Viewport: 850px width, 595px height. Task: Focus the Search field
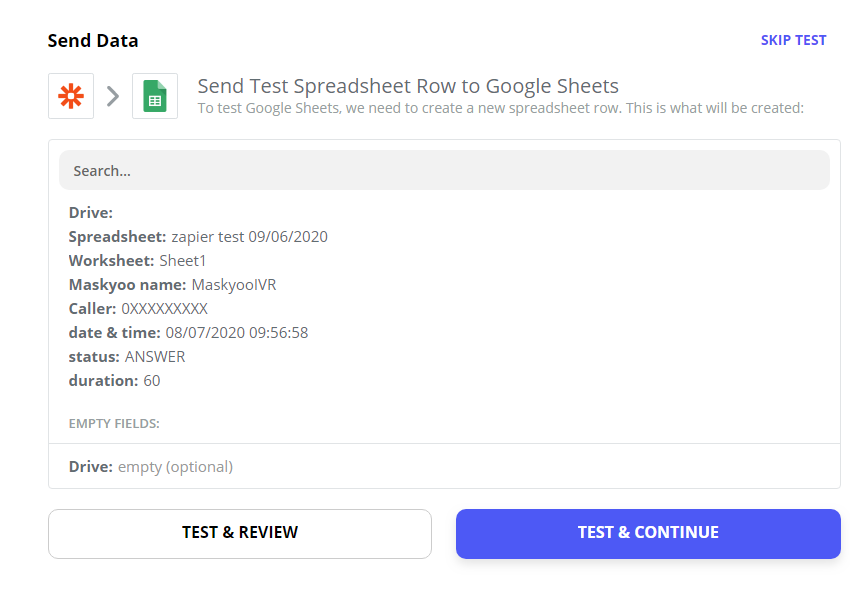pos(444,170)
